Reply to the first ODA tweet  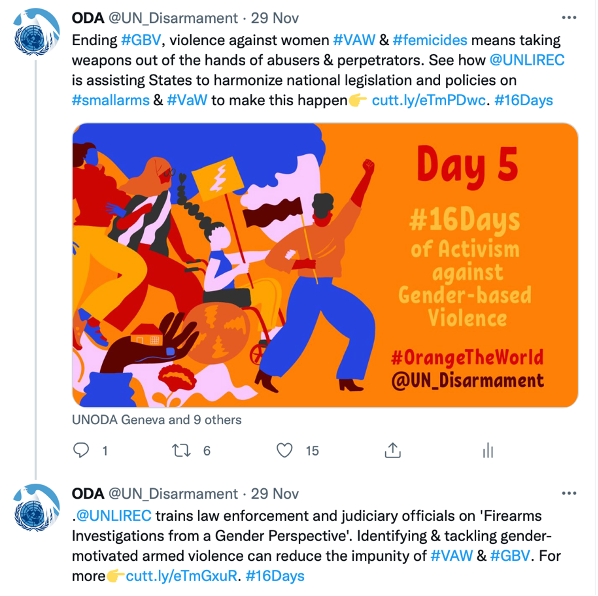tap(81, 450)
